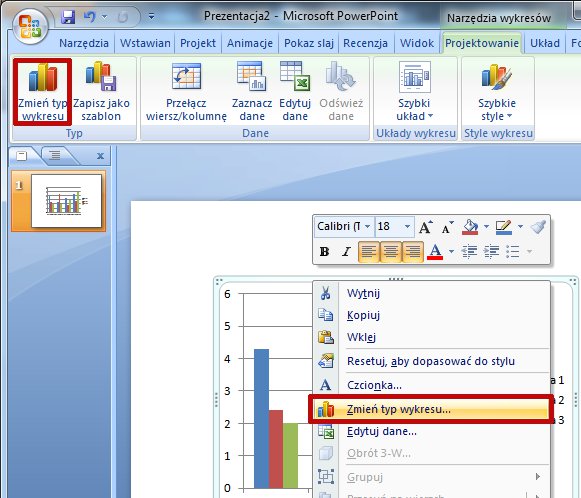The height and width of the screenshot is (498, 581).
Task: Open the Narzędzia główne tab
Action: pos(84,43)
